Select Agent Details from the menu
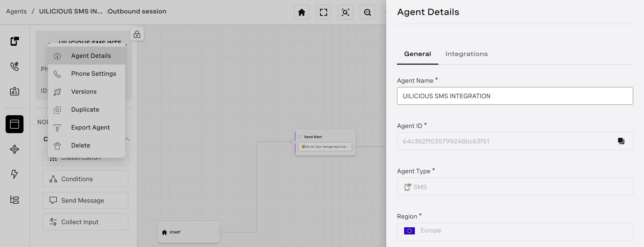 click(87, 56)
